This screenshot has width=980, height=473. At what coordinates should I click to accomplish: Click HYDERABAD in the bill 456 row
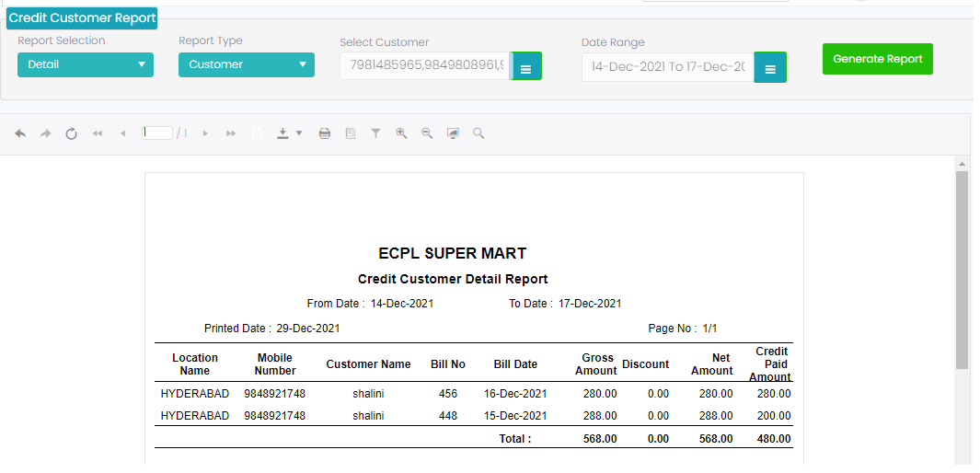coord(195,394)
